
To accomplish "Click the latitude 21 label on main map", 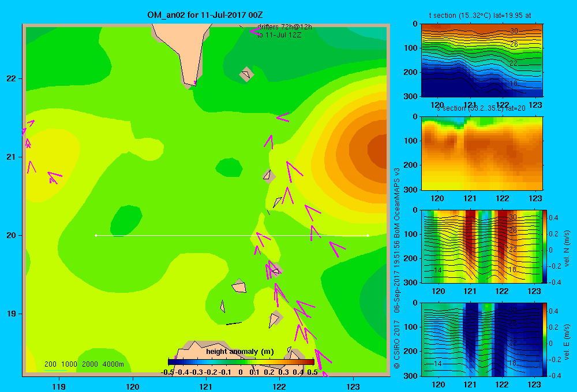I will tap(12, 157).
